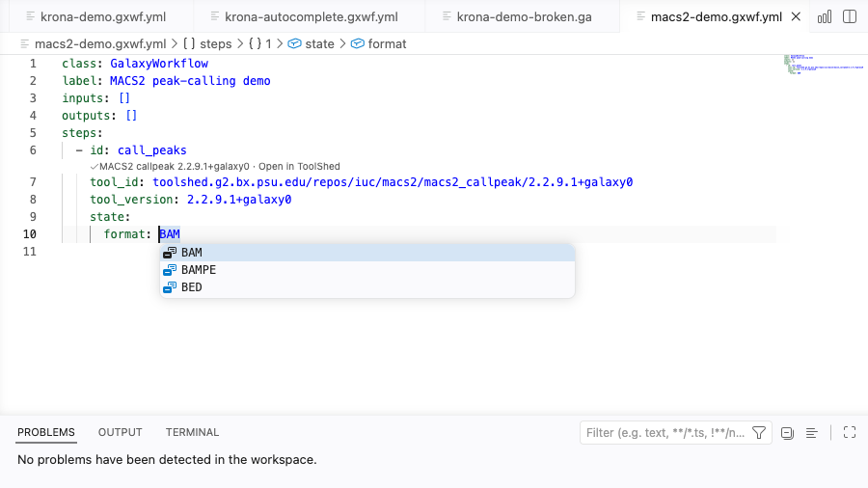Switch to krona-autocomplete.gxwf.yml tab
The image size is (868, 488).
(x=312, y=16)
